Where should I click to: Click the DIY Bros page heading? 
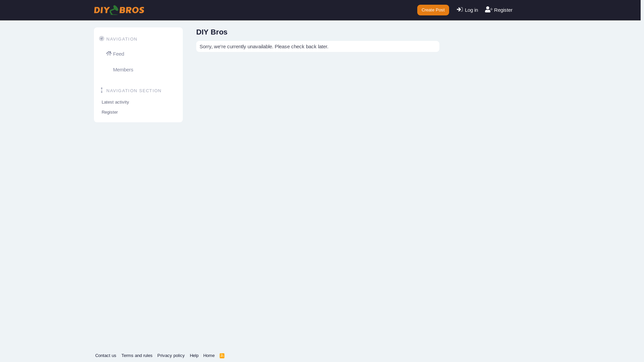212,32
